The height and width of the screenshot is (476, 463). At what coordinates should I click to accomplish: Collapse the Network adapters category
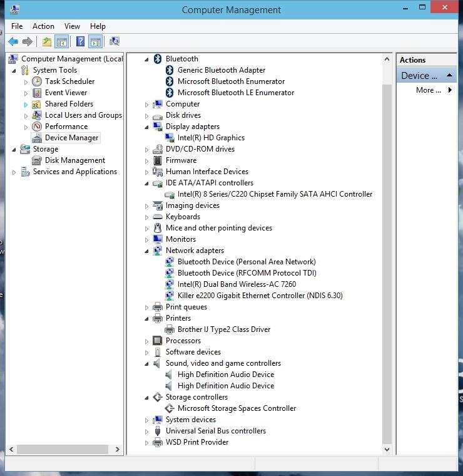(146, 251)
